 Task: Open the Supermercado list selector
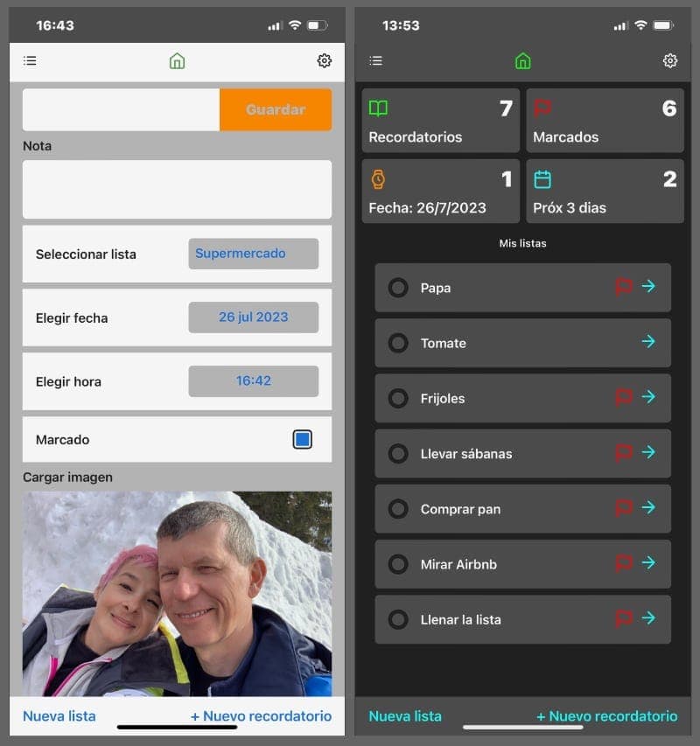(253, 254)
